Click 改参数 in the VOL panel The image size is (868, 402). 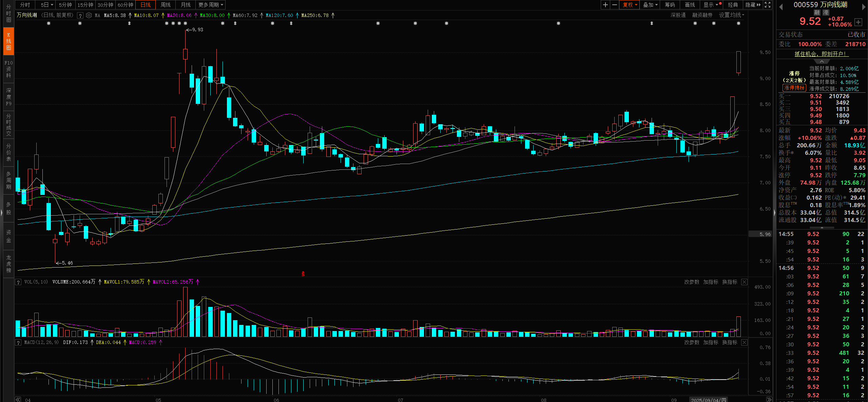tap(692, 282)
